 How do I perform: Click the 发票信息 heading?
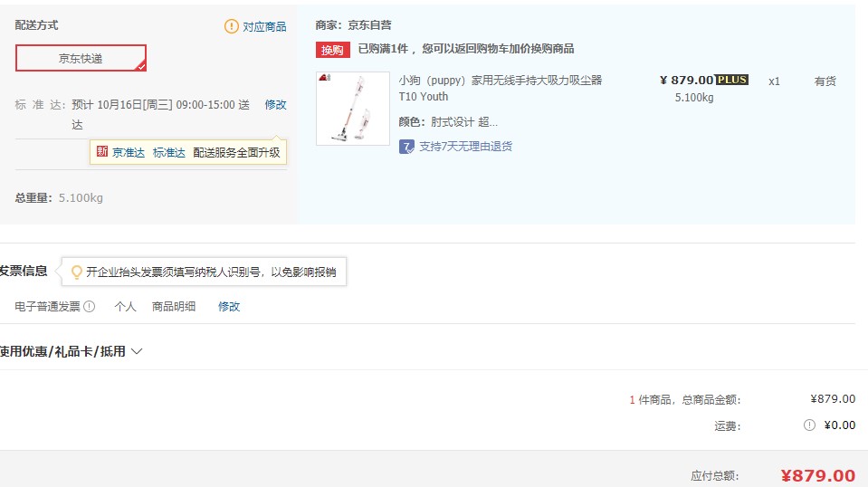click(24, 271)
